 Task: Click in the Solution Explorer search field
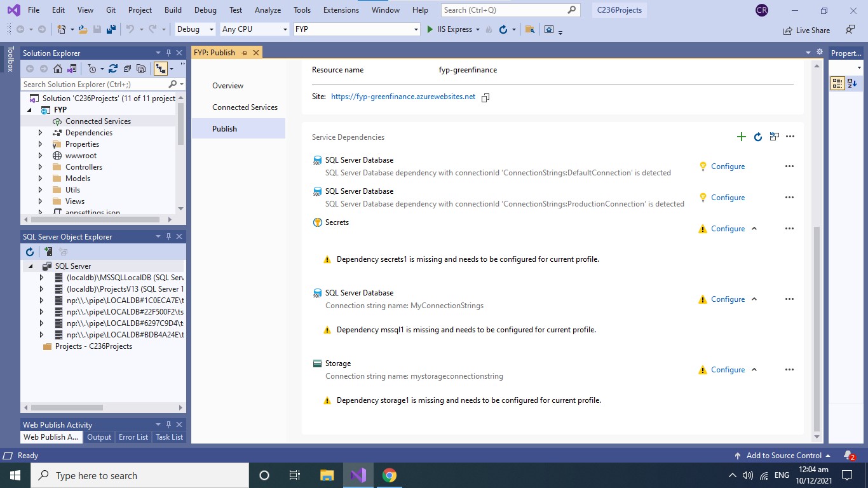pos(95,84)
